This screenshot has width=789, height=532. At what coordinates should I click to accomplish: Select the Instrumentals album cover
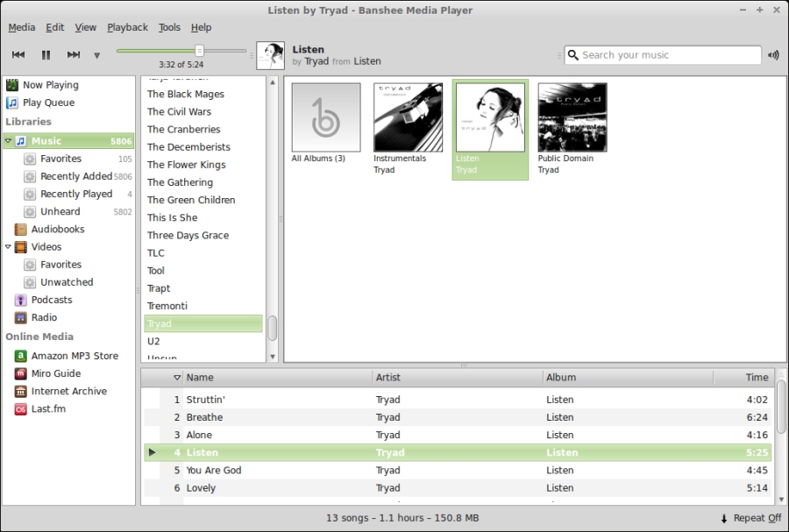pyautogui.click(x=408, y=117)
